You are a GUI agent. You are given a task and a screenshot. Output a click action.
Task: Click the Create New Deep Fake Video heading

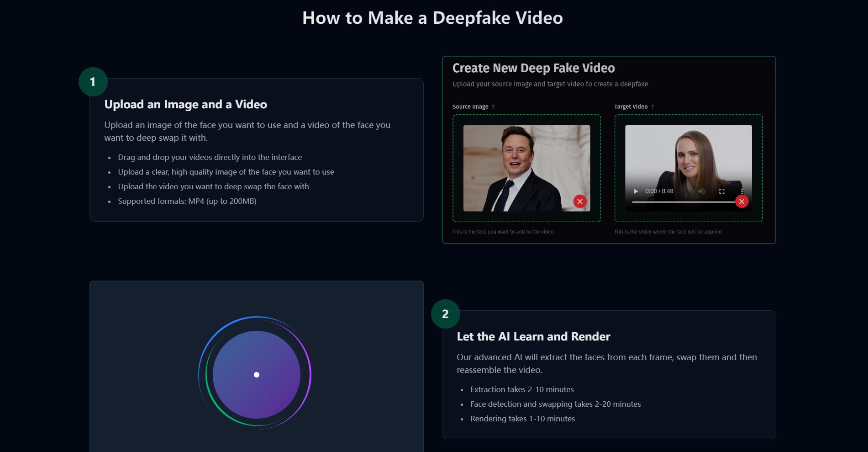tap(533, 68)
